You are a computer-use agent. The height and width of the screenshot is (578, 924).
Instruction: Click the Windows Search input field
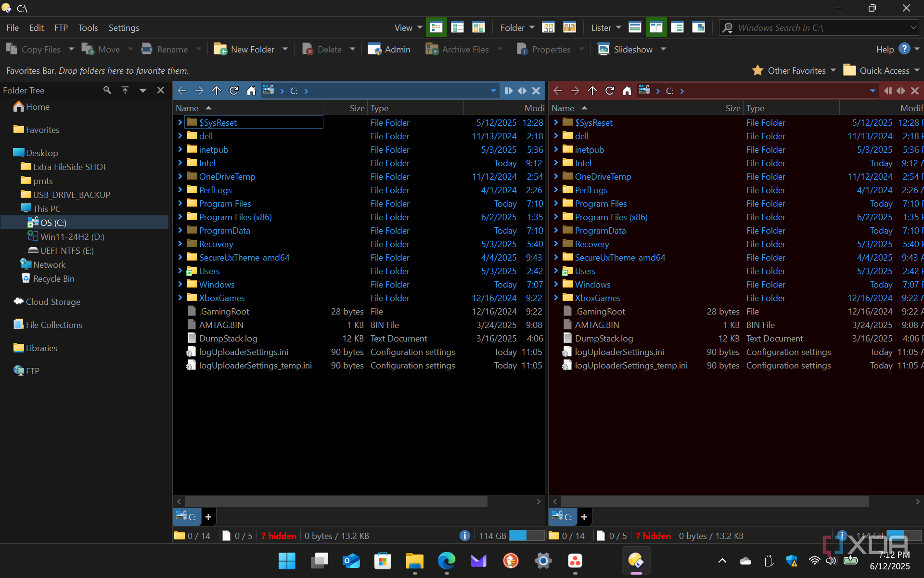coord(818,27)
